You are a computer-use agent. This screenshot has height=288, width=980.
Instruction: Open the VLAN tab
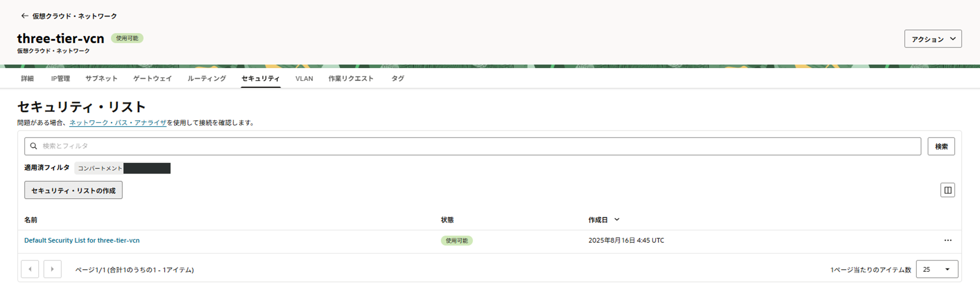tap(304, 79)
